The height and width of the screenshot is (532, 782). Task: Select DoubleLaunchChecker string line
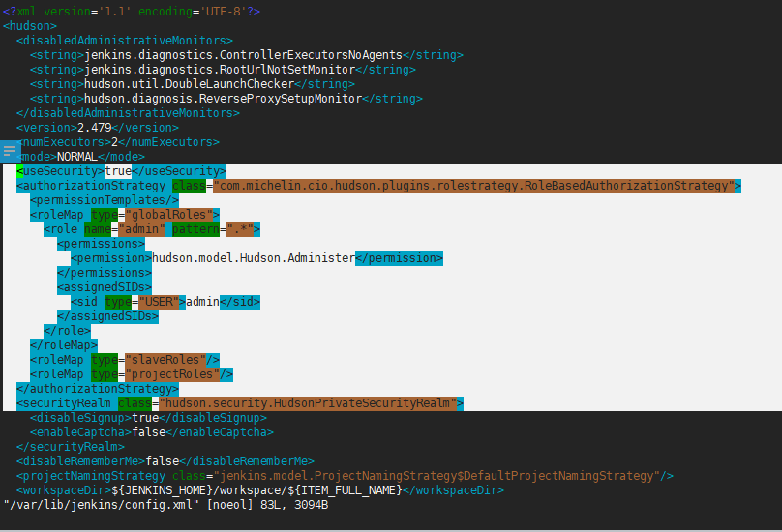point(193,84)
